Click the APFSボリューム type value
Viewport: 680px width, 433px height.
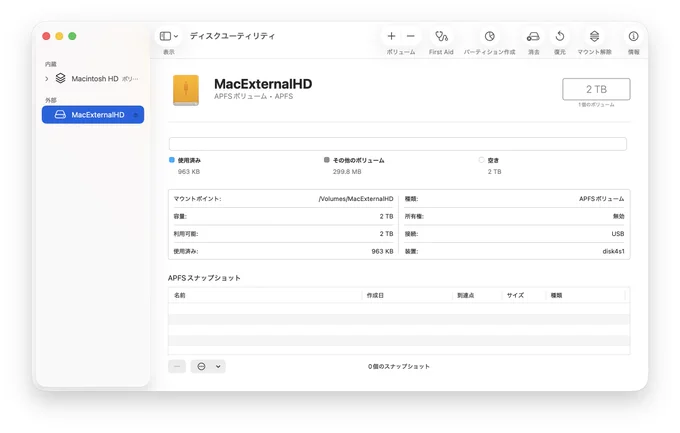(602, 199)
